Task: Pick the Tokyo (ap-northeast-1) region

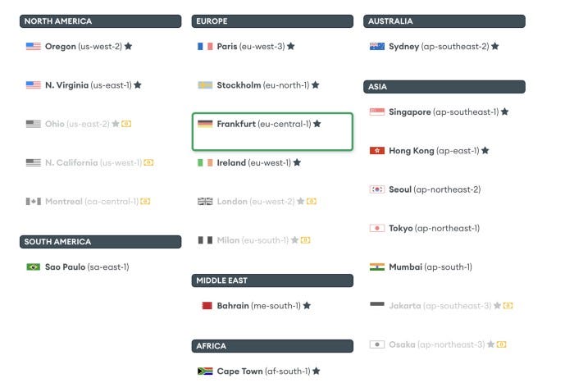Action: click(434, 228)
